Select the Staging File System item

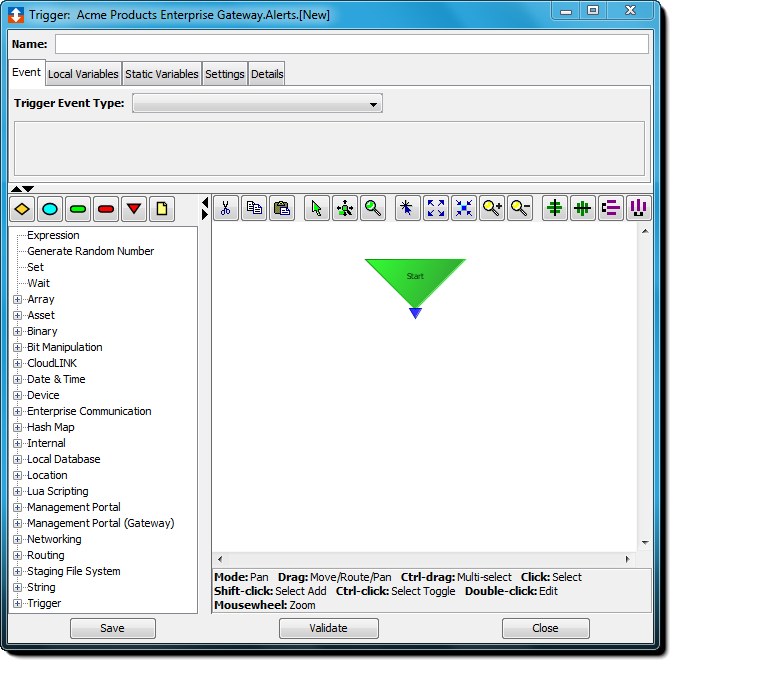[73, 571]
